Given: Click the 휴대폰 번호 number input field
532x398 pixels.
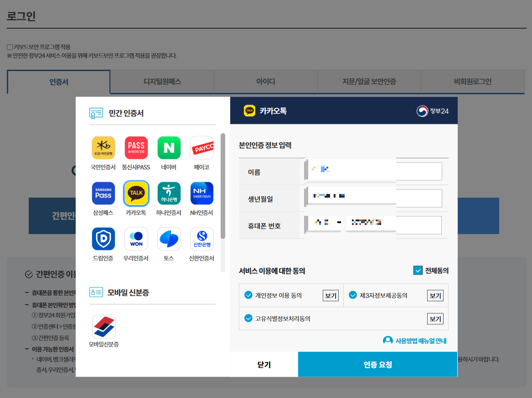Looking at the screenshot, I should coord(394,225).
